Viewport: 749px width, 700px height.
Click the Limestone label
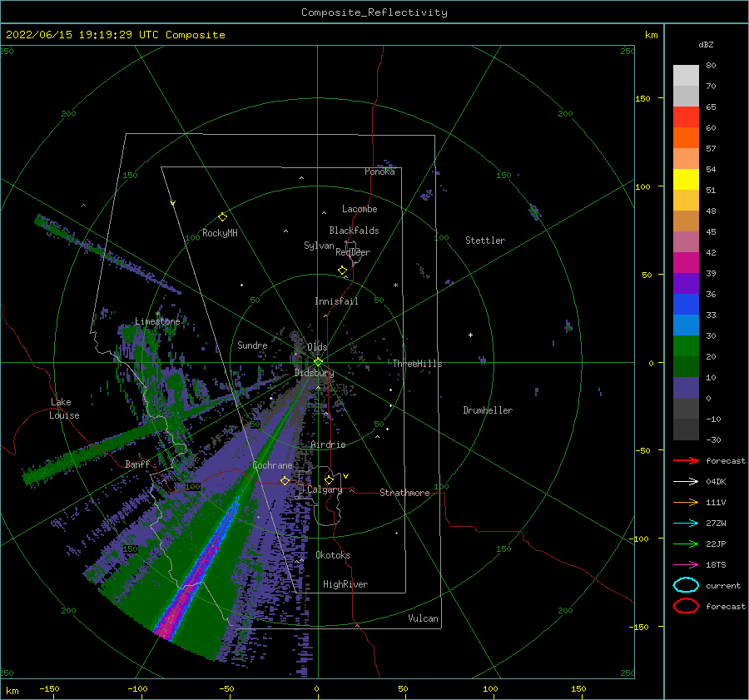(x=157, y=321)
